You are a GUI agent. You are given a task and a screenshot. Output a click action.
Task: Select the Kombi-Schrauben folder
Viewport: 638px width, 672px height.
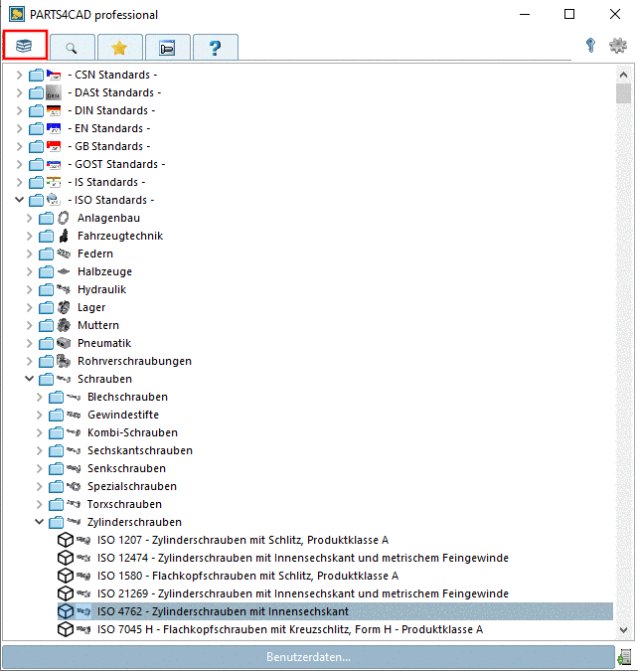pos(132,432)
